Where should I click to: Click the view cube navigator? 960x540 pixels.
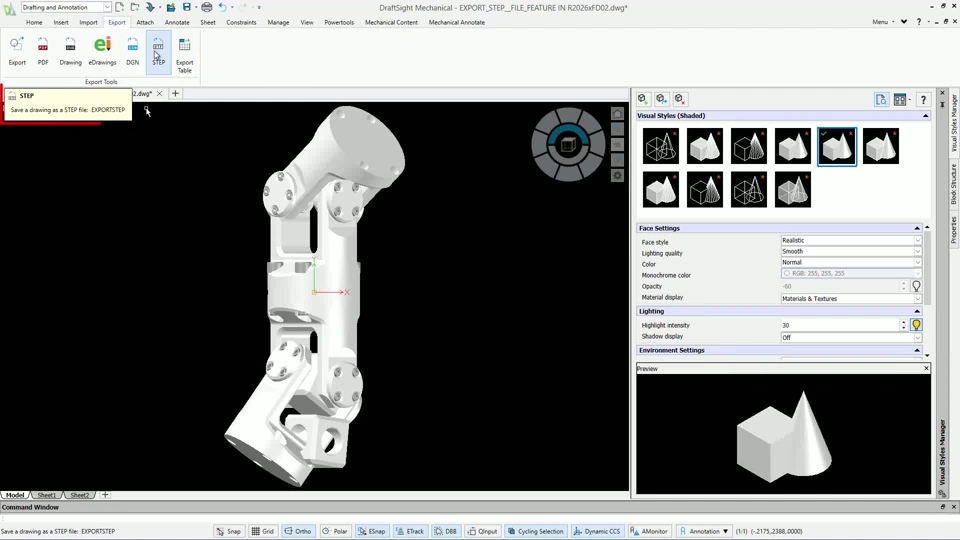[568, 145]
